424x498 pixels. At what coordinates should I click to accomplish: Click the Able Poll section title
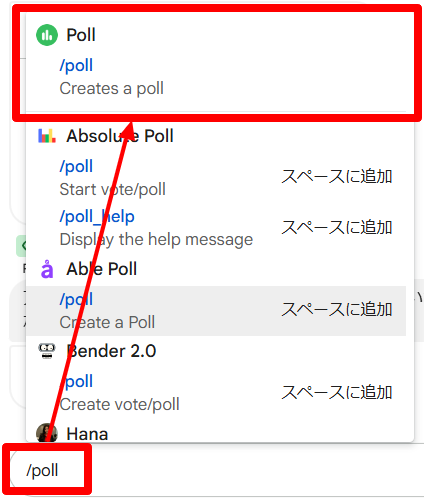[x=102, y=269]
